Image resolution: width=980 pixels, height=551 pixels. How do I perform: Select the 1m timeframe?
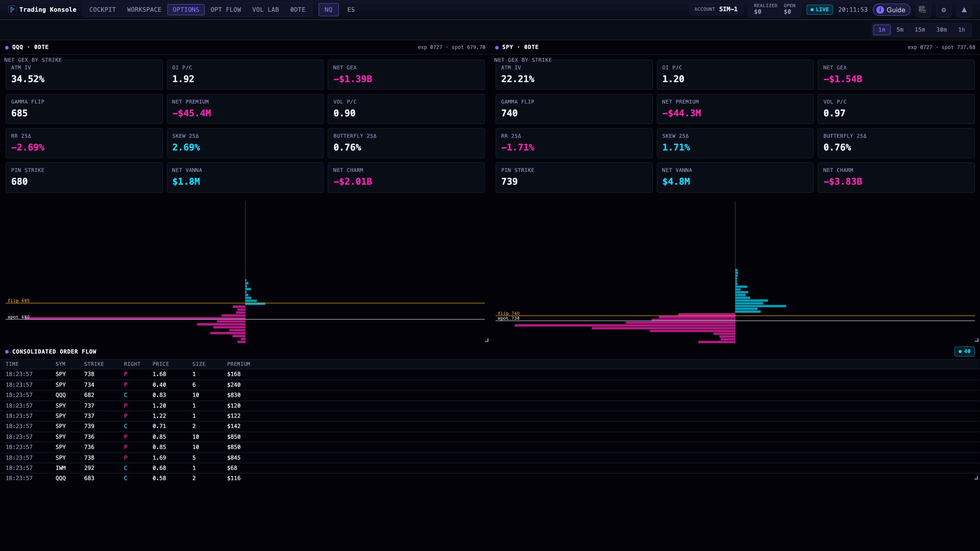point(882,30)
